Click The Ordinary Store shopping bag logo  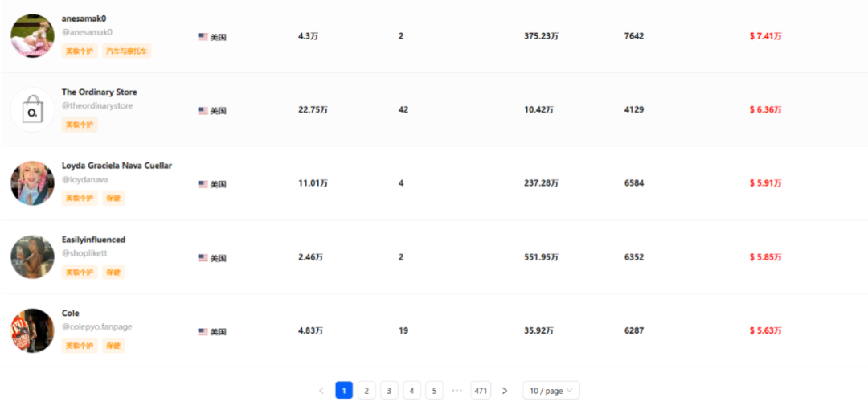pyautogui.click(x=33, y=109)
